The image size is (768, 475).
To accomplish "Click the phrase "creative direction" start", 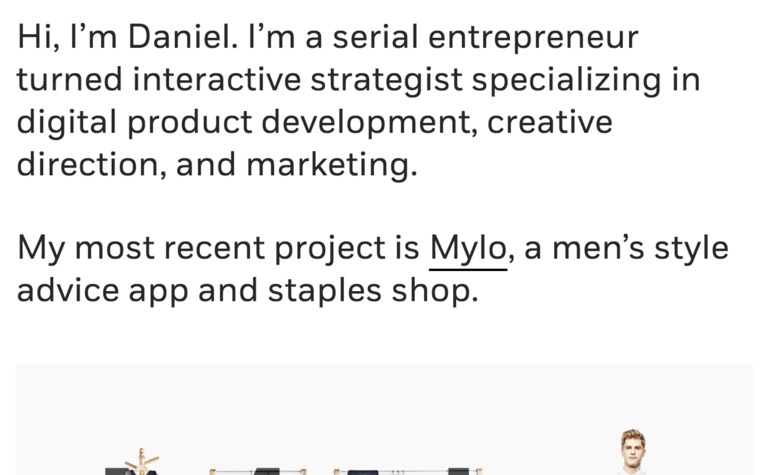I will click(x=550, y=122).
